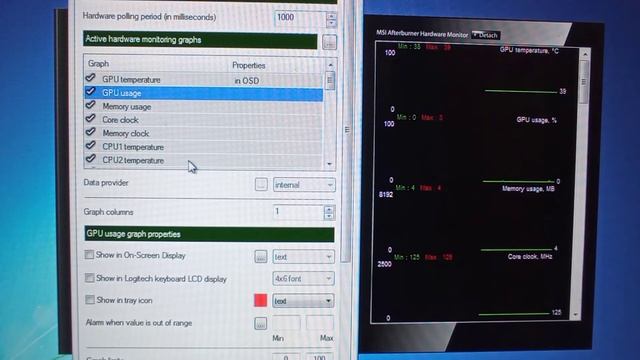Select the Core clock row
Viewport: 640px width, 360px height.
pyautogui.click(x=203, y=120)
